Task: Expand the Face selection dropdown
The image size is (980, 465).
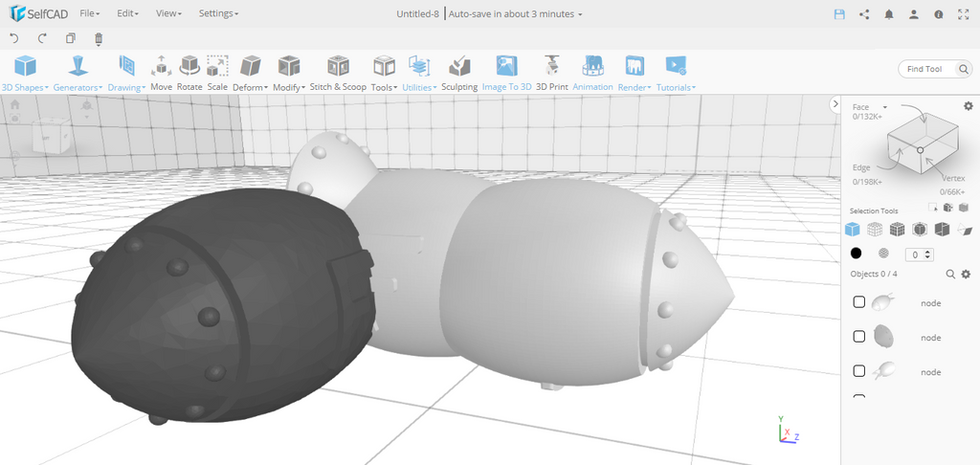Action: click(885, 107)
